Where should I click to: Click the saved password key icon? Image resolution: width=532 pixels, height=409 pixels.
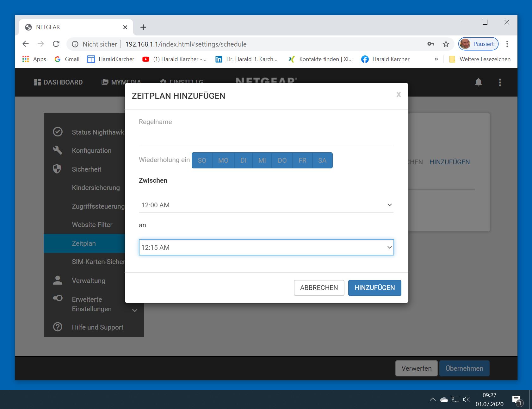coord(430,44)
